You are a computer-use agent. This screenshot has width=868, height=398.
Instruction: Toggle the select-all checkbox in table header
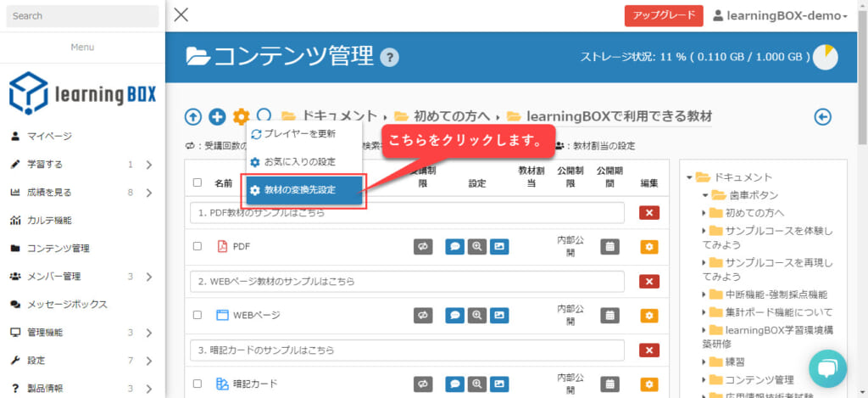(198, 182)
